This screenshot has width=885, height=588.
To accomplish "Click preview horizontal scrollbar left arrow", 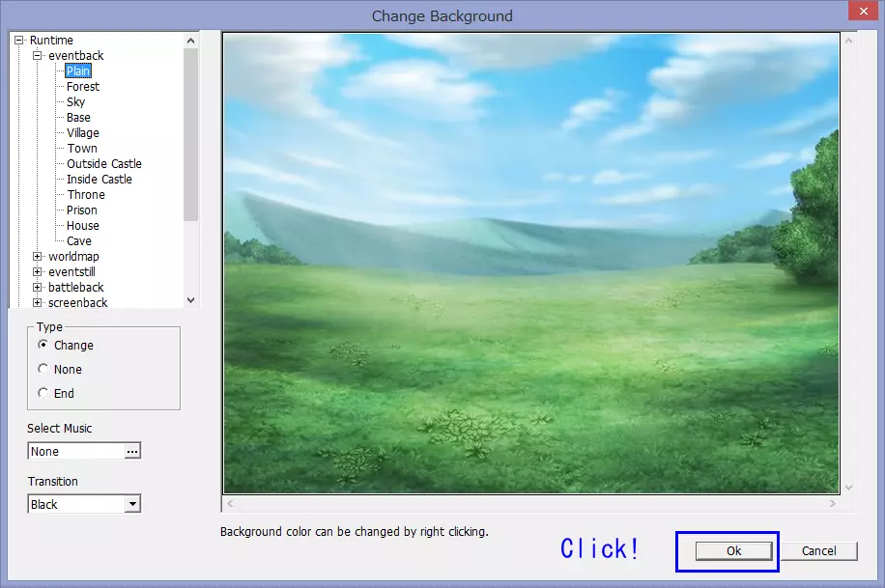I will (x=230, y=503).
